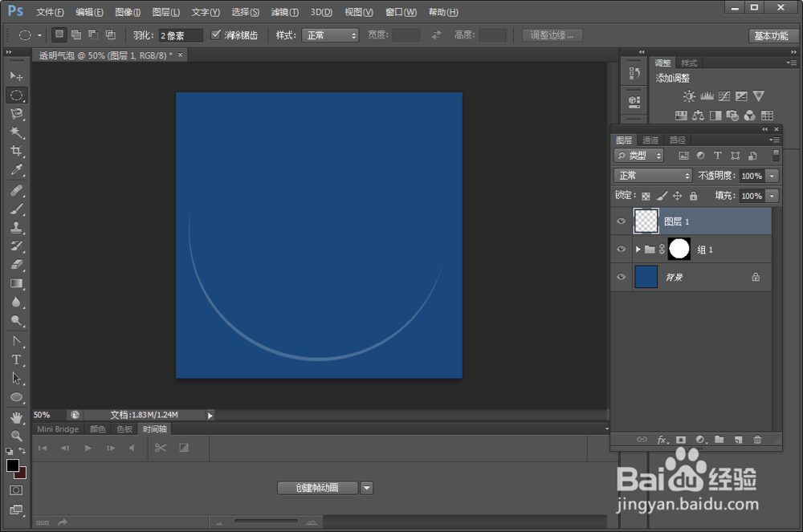Click the 羽化 feather input field
The width and height of the screenshot is (803, 532).
coord(181,35)
